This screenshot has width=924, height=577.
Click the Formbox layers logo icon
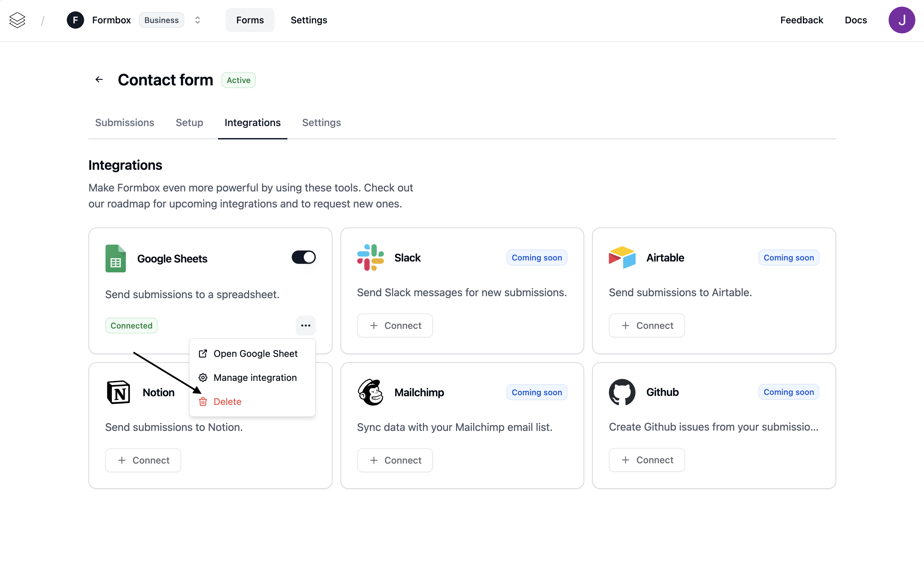[x=17, y=20]
